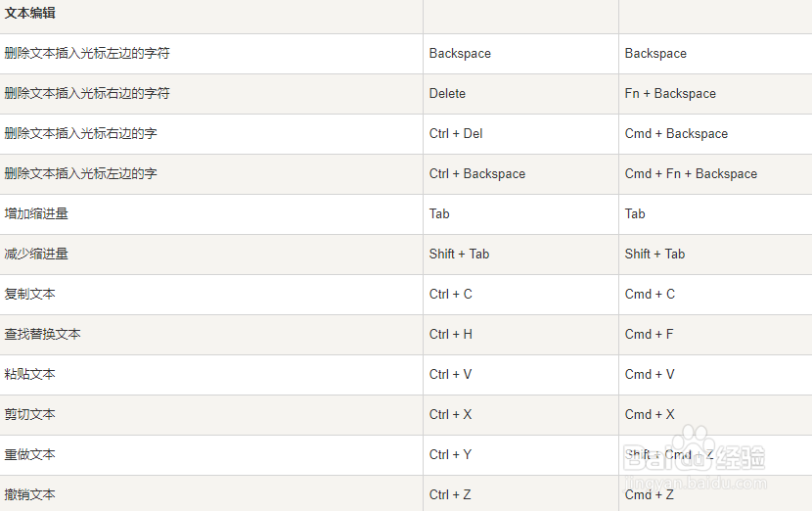Viewport: 812px width, 511px height.
Task: Click the 减少缩进量 row label
Action: click(x=36, y=255)
